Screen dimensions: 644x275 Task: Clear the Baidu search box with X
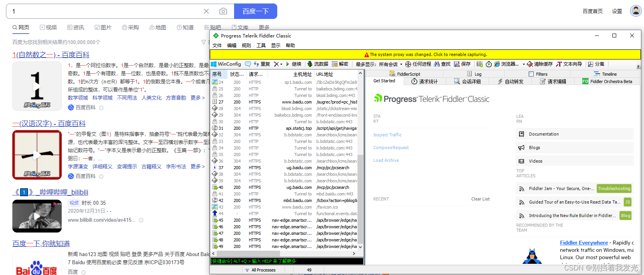coord(206,11)
